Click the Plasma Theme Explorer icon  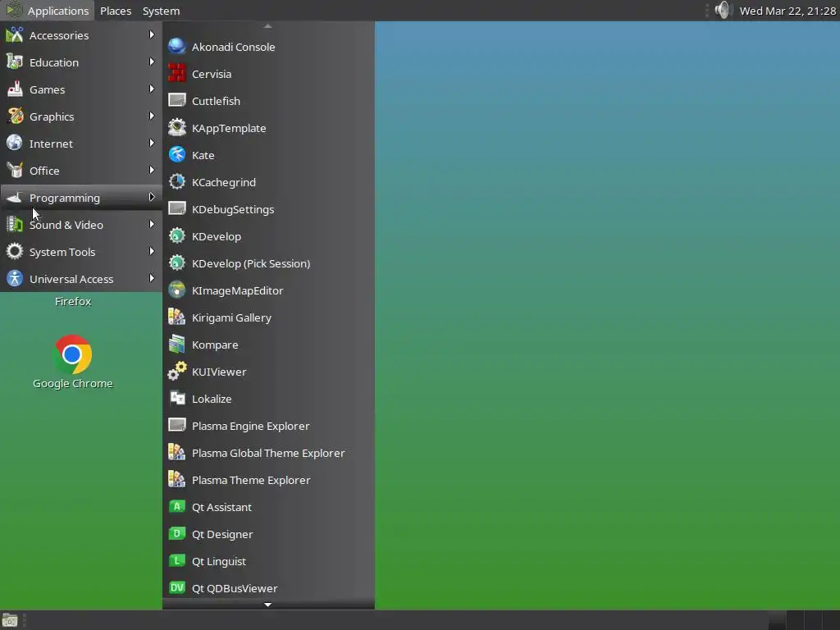177,479
